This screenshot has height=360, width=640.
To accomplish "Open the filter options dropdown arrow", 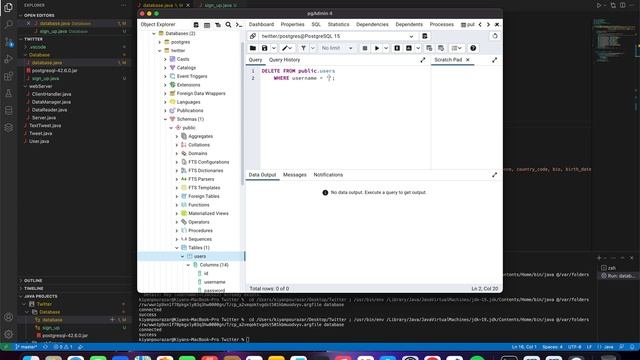I will 313,48.
